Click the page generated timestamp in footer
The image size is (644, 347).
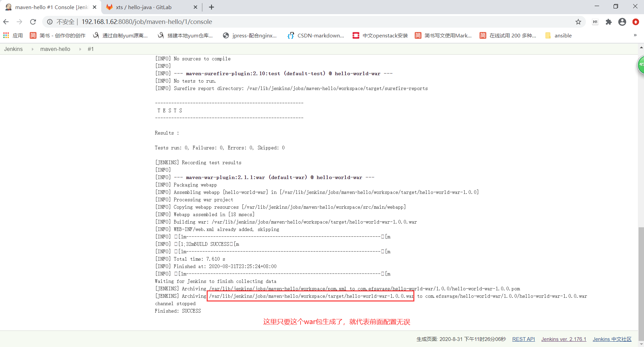[461, 339]
